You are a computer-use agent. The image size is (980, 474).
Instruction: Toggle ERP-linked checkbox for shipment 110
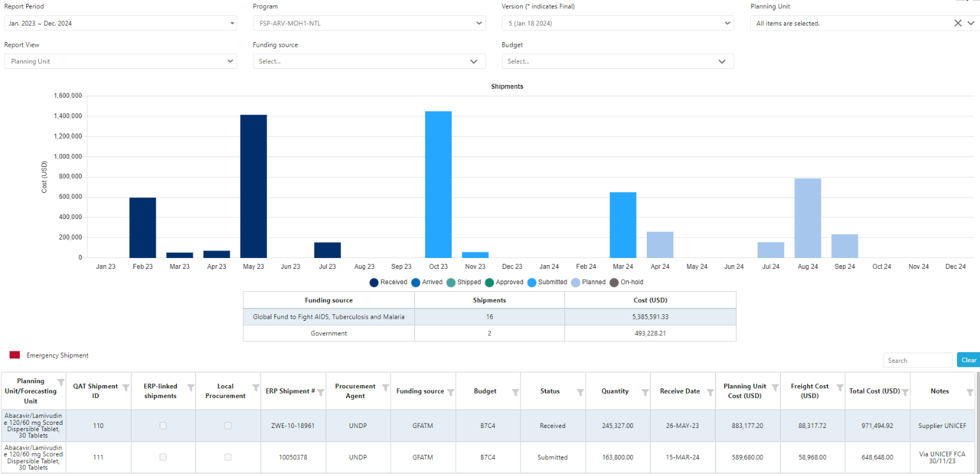click(x=163, y=425)
